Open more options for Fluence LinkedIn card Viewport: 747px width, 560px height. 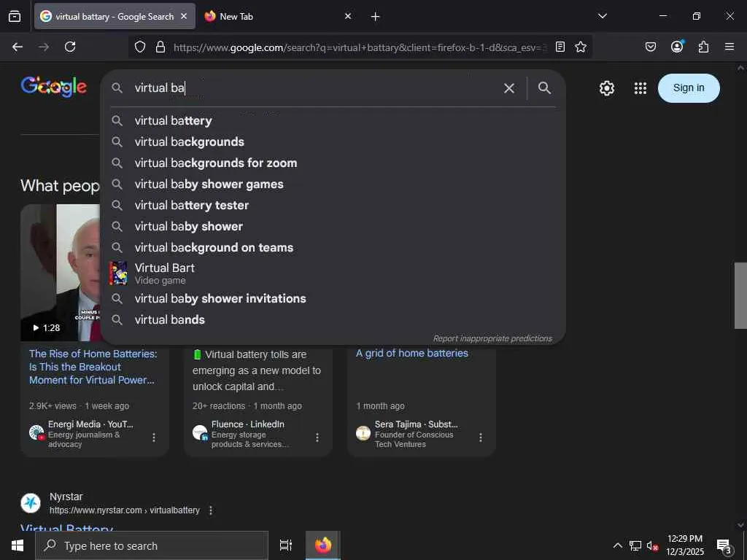point(317,437)
